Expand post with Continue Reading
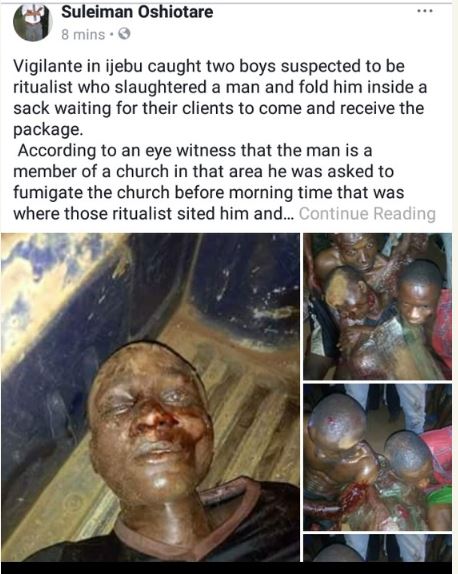The height and width of the screenshot is (574, 458). [x=367, y=213]
